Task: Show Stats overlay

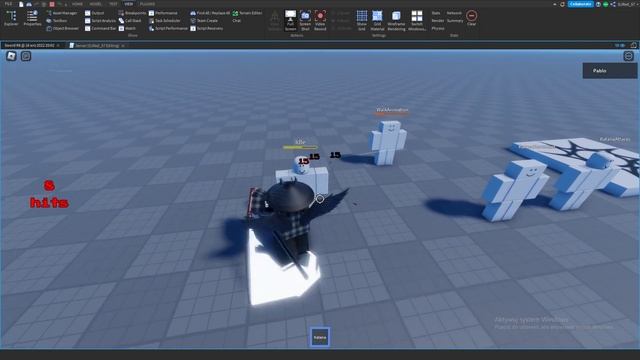Action: click(x=436, y=13)
